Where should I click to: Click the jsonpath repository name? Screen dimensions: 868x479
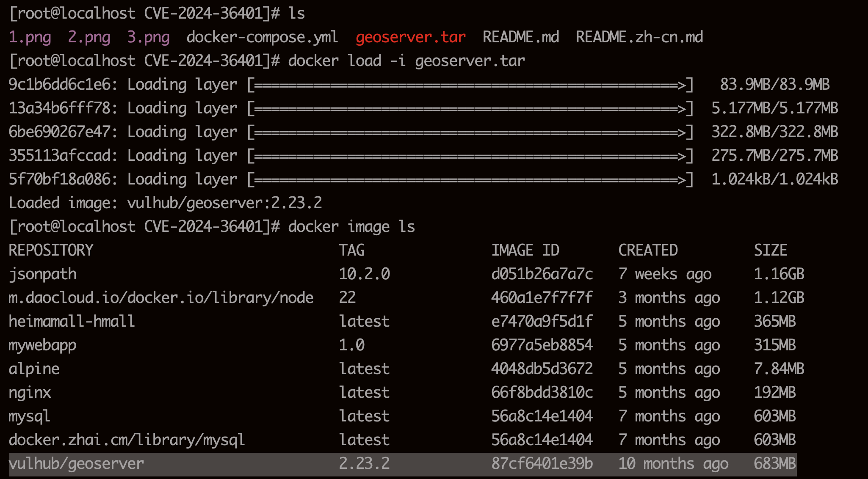pyautogui.click(x=42, y=274)
